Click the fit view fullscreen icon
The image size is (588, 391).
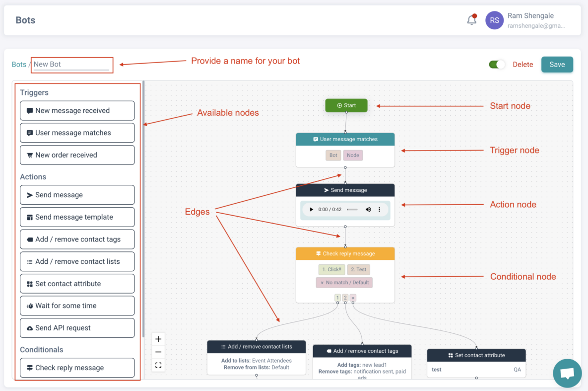pyautogui.click(x=158, y=365)
